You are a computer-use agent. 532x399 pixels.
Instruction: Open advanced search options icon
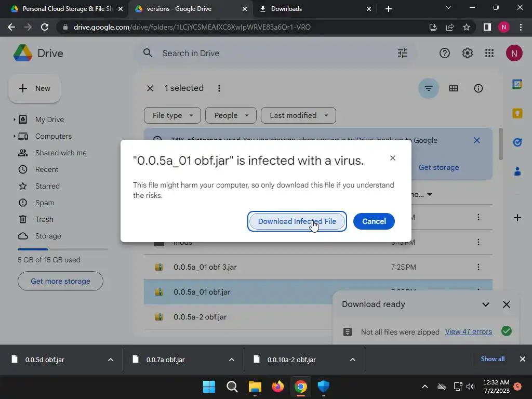point(403,54)
